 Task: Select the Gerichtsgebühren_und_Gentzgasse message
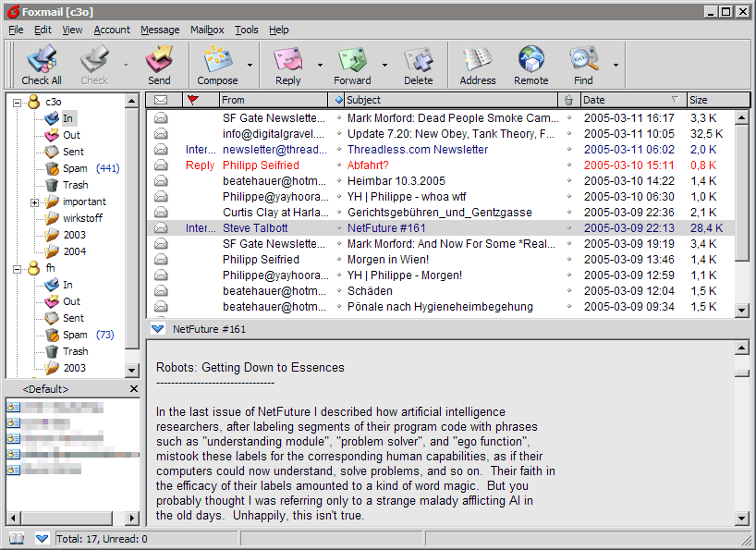point(441,212)
